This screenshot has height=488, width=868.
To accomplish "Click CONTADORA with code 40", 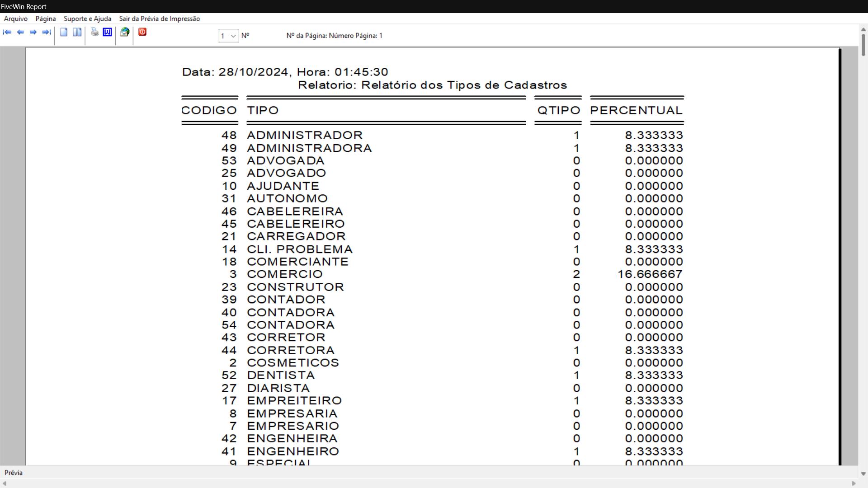I will (291, 313).
